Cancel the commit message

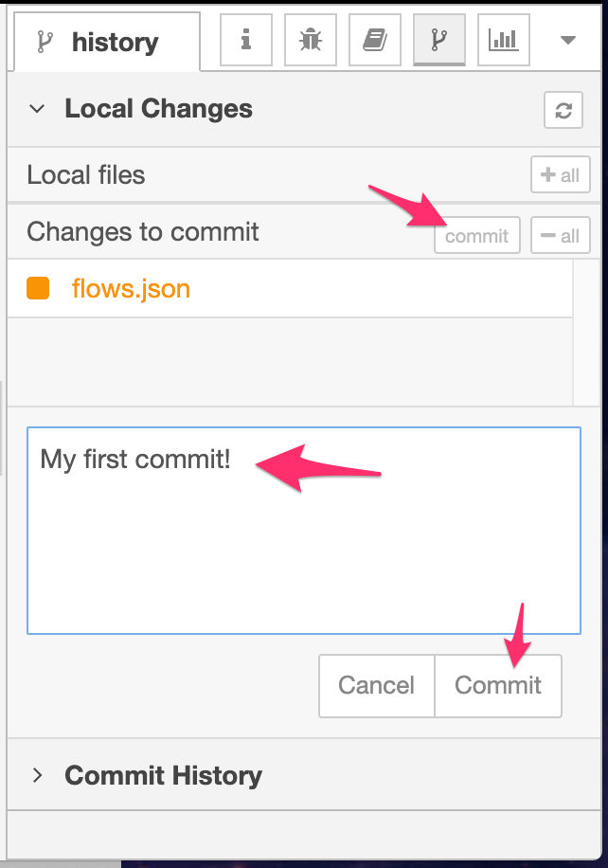(x=377, y=686)
